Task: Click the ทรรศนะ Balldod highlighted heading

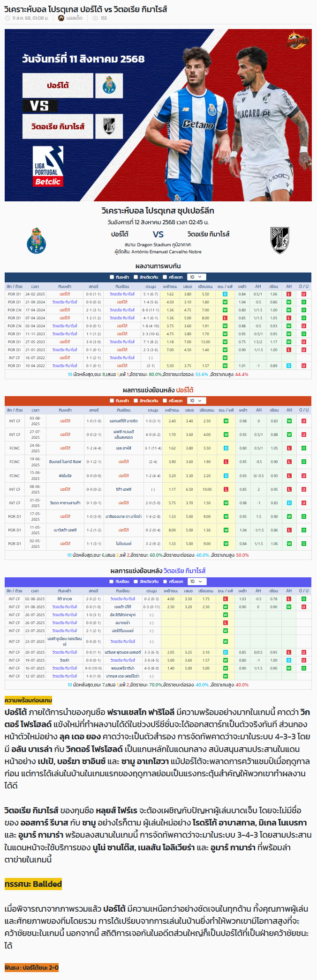Action: click(x=33, y=884)
